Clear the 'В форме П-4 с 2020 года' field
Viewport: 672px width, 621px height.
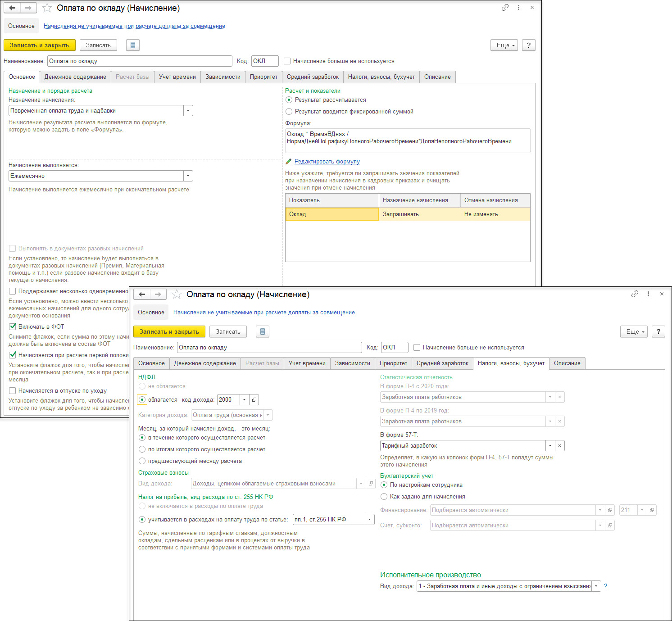pyautogui.click(x=559, y=397)
